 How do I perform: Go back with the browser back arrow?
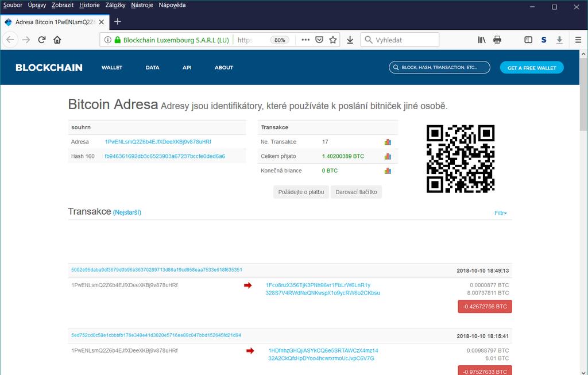coord(10,40)
